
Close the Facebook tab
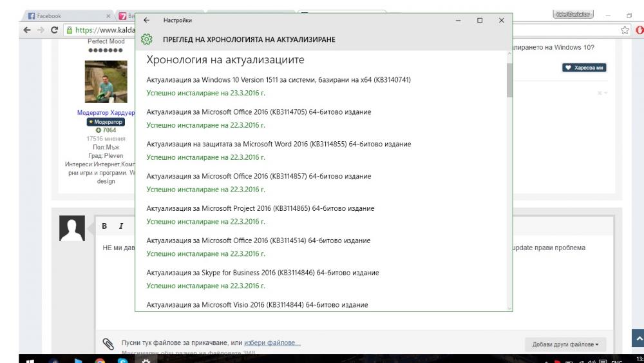tap(108, 16)
